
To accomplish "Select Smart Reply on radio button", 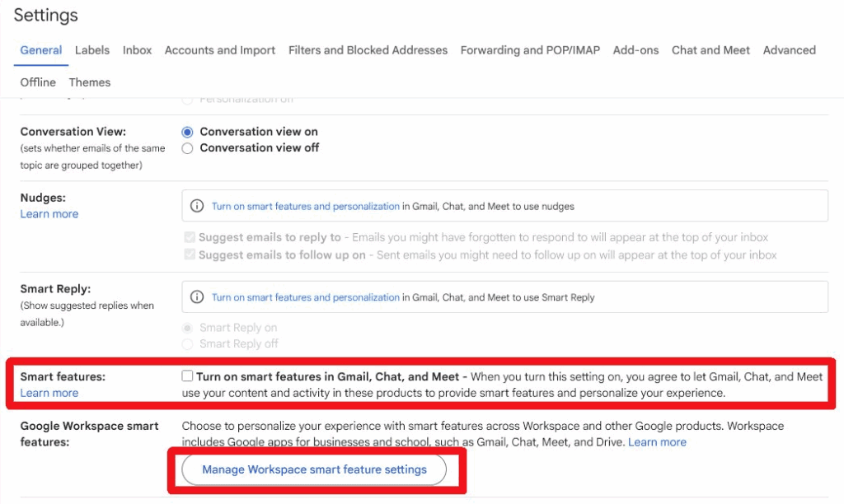I will (x=188, y=328).
